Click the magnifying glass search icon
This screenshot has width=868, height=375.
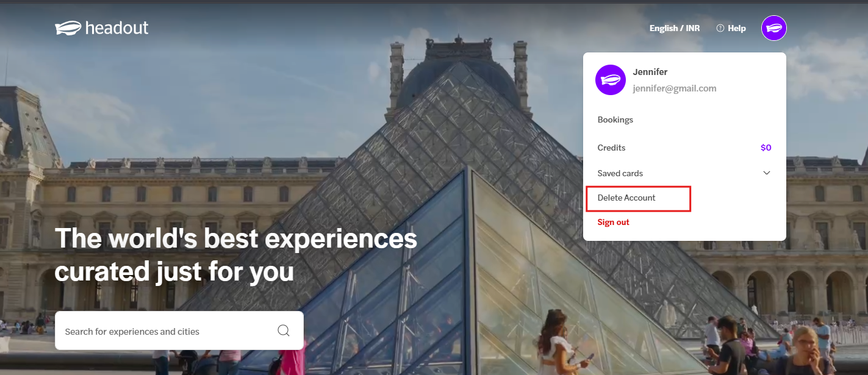pyautogui.click(x=284, y=330)
